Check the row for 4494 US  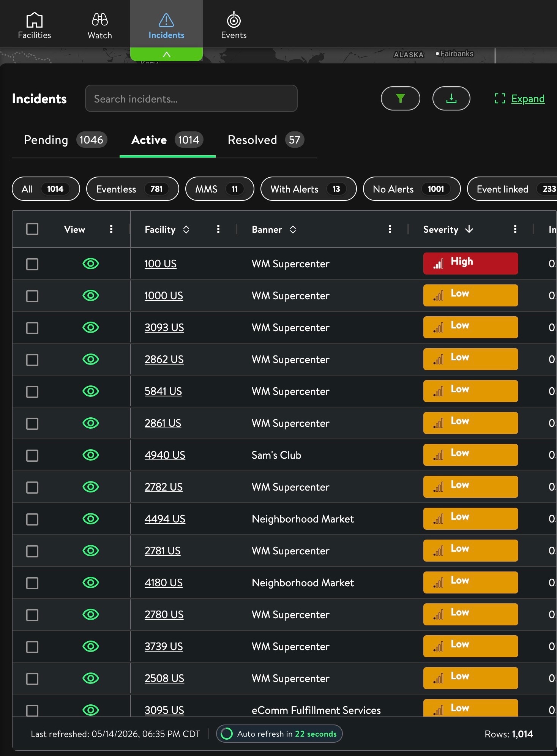coord(32,519)
